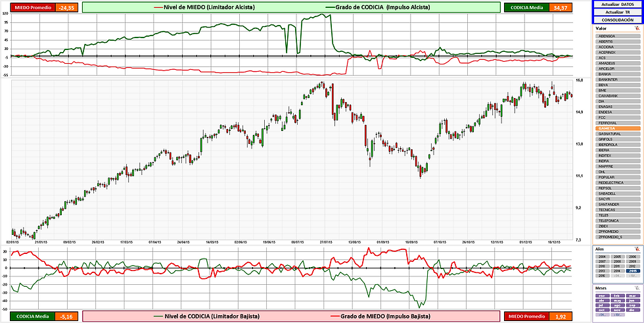The image size is (644, 323).
Task: Select IBERDROLA in the Valor list
Action: pyautogui.click(x=618, y=145)
